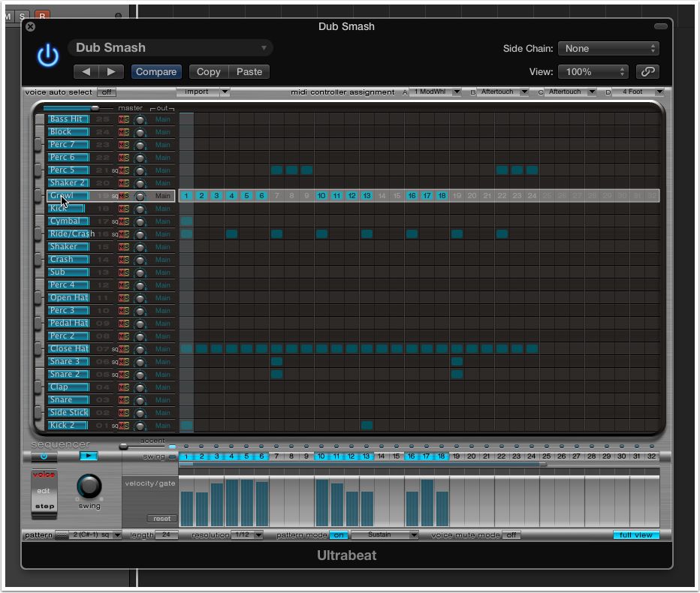Click the accent slider handle
This screenshot has width=700, height=593.
tap(123, 446)
